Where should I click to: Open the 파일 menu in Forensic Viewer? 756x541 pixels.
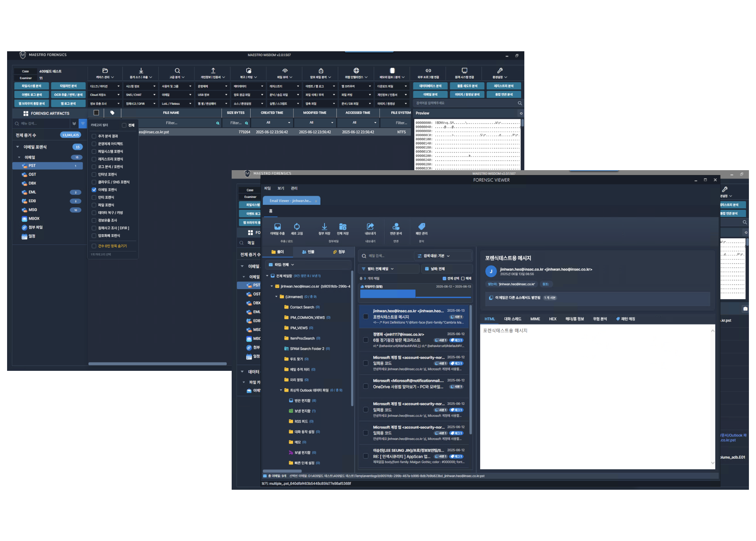267,188
